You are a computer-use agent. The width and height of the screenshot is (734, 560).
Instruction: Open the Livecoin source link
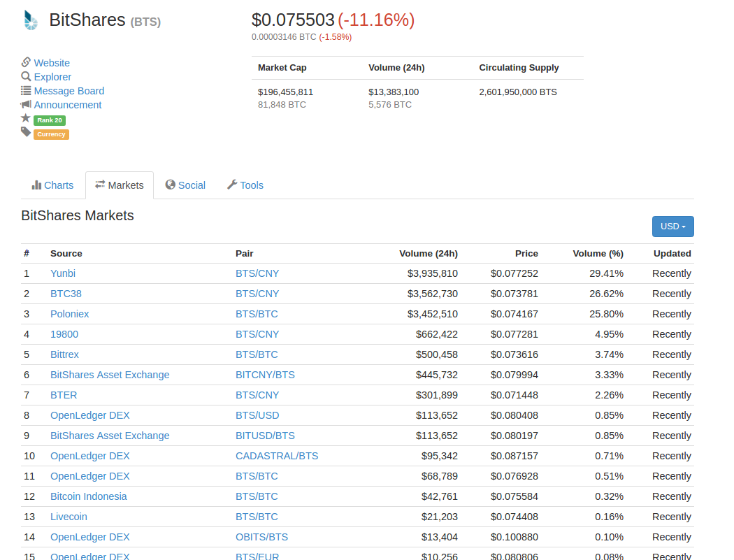click(x=69, y=517)
